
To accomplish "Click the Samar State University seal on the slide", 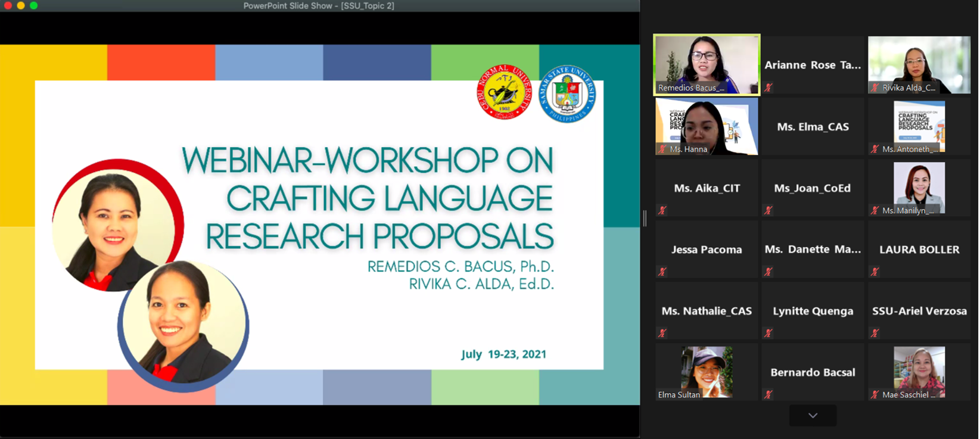I will coord(567,94).
